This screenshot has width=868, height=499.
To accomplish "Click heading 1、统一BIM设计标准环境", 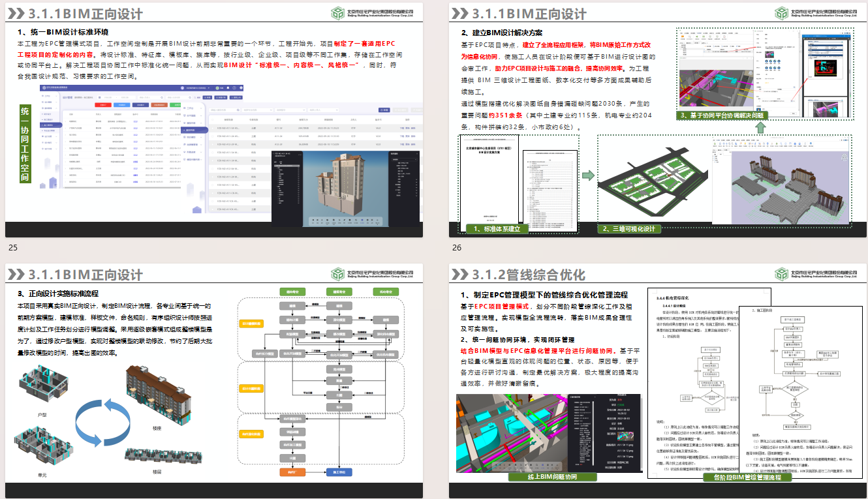I will (63, 32).
